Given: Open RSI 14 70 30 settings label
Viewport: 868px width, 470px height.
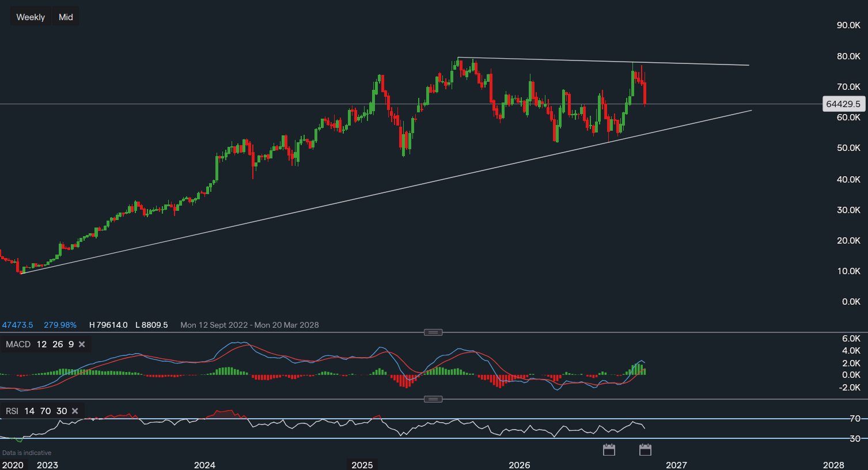Looking at the screenshot, I should (x=36, y=411).
